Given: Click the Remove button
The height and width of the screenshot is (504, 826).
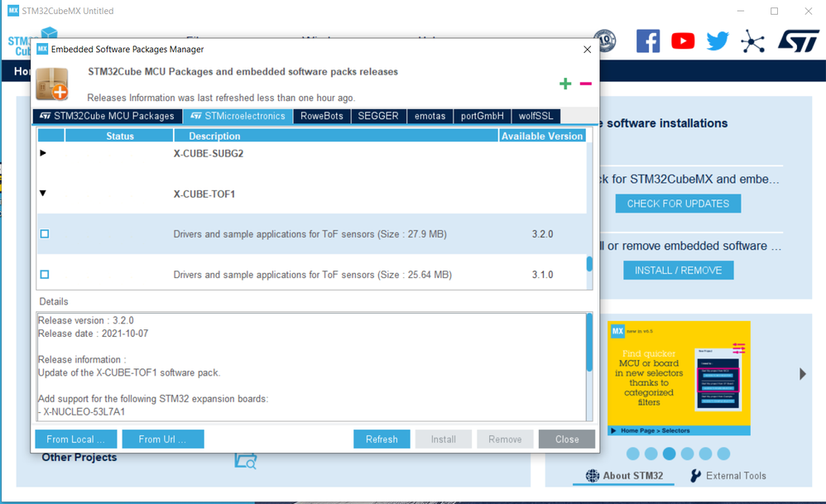Looking at the screenshot, I should point(505,439).
